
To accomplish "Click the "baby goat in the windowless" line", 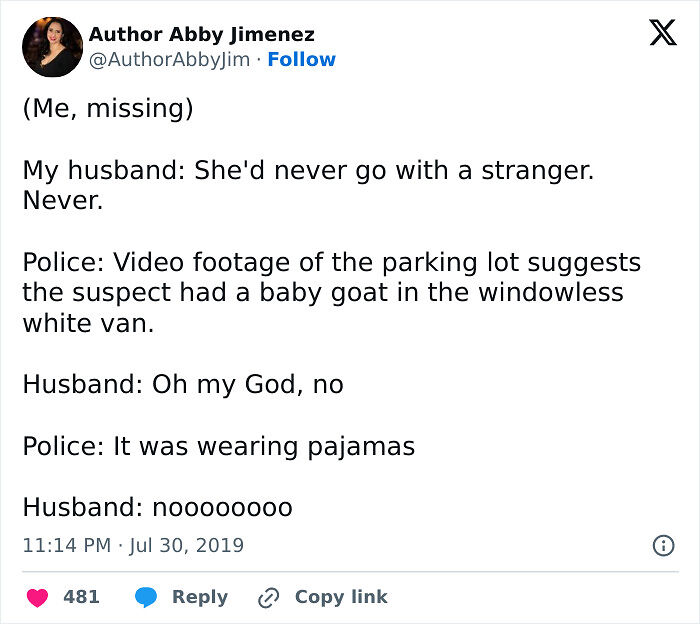I will click(323, 293).
